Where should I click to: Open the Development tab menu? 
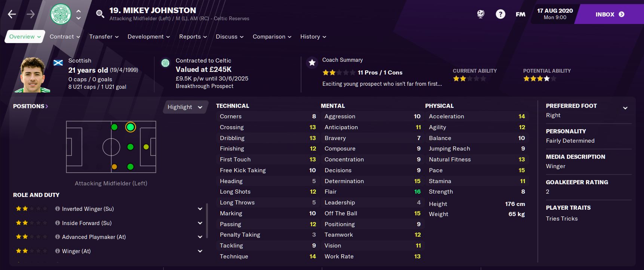click(148, 37)
